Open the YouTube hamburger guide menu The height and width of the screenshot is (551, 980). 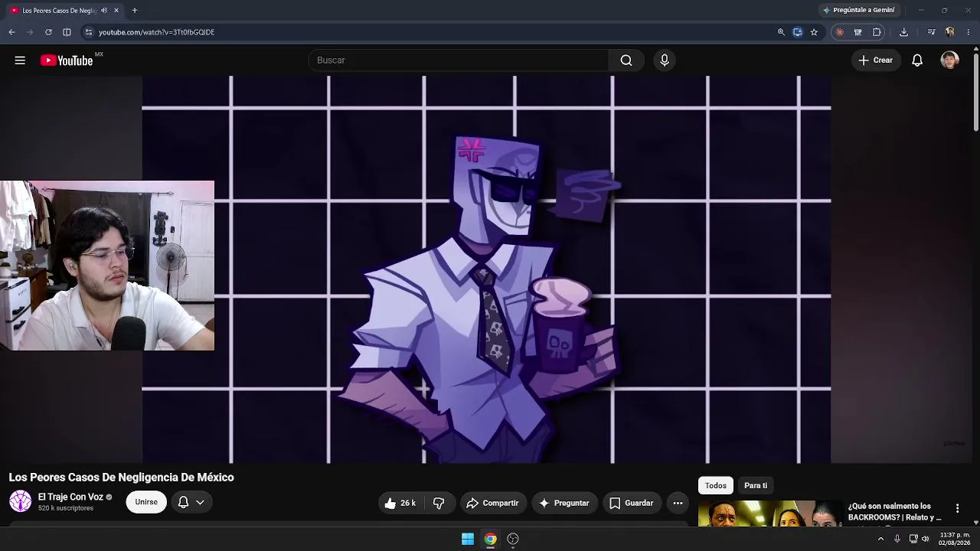[20, 60]
